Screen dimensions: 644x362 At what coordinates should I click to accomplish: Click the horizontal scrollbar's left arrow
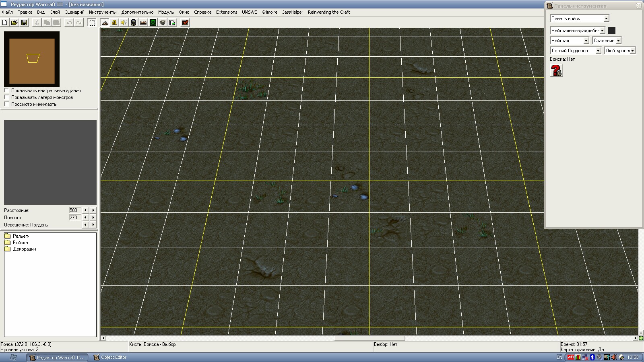(x=103, y=338)
